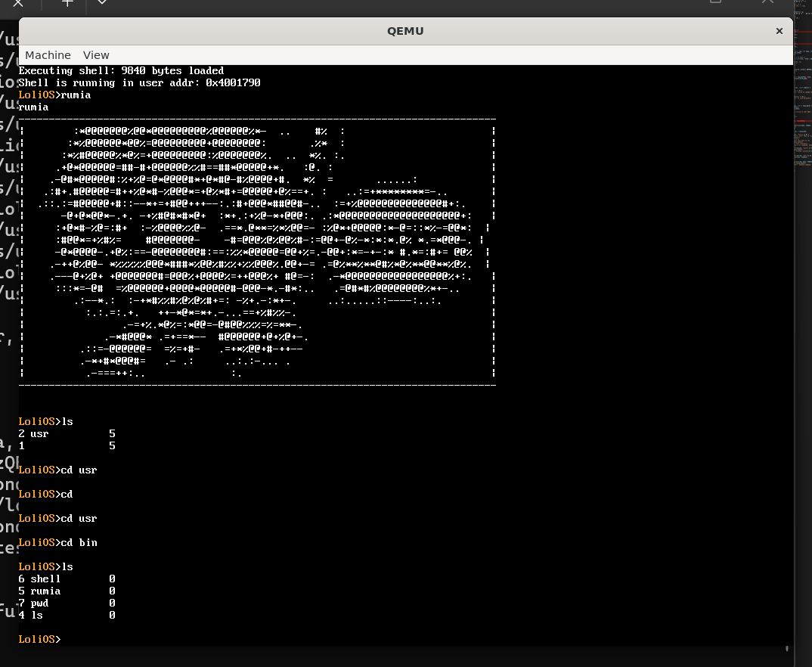Image resolution: width=812 pixels, height=667 pixels.
Task: Select the rumia file in bin listing
Action: pos(45,591)
